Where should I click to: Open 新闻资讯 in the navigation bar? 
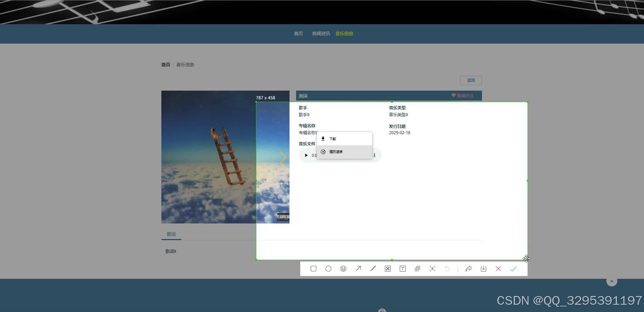coord(321,34)
